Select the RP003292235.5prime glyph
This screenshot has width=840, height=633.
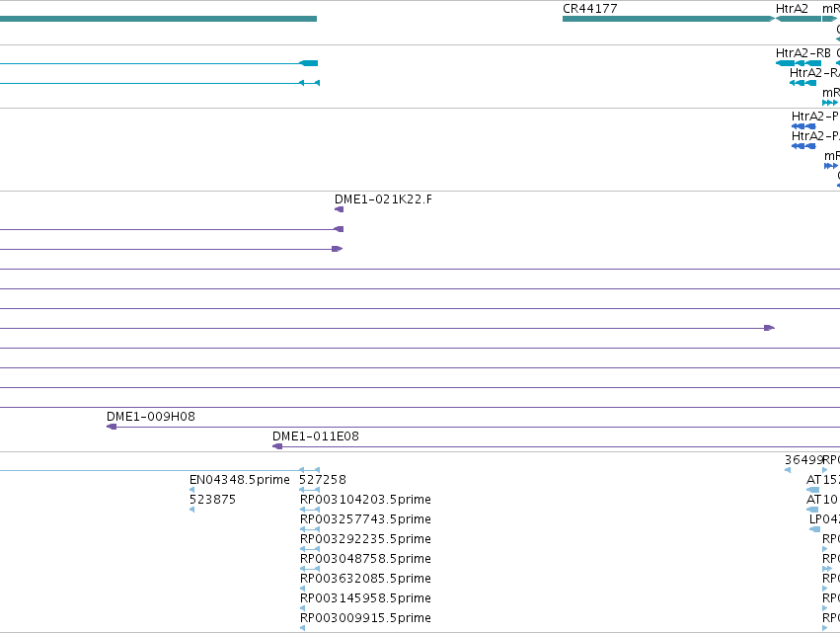coord(310,549)
